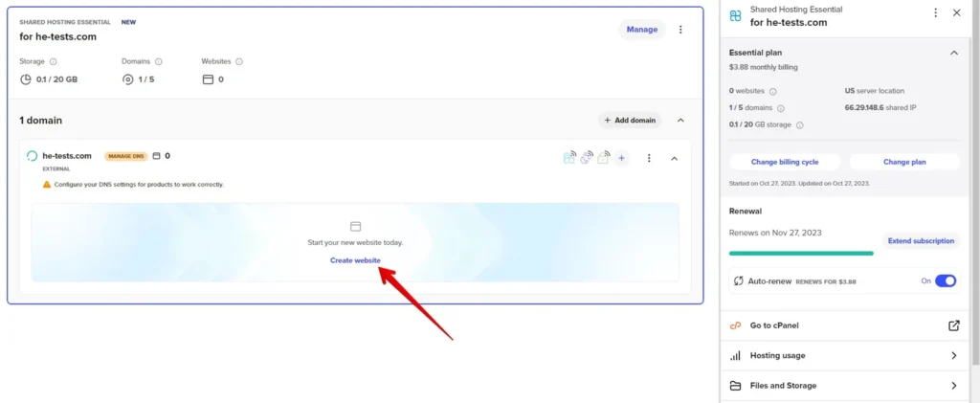Expand the Hosting usage chevron
Image resolution: width=980 pixels, height=403 pixels.
pyautogui.click(x=954, y=355)
